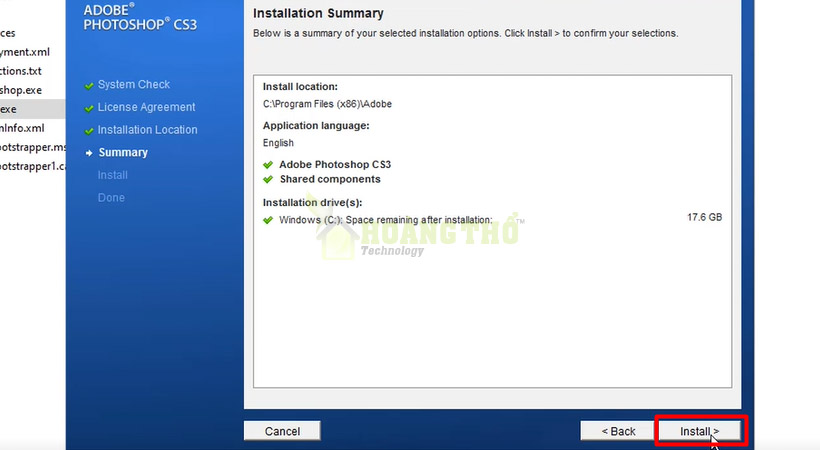
Task: Click the Adobe Photoshop CS3 component text
Action: (335, 164)
